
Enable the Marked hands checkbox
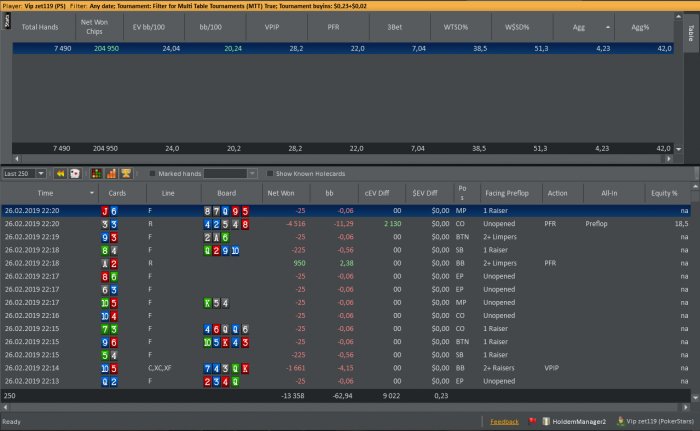pos(151,174)
